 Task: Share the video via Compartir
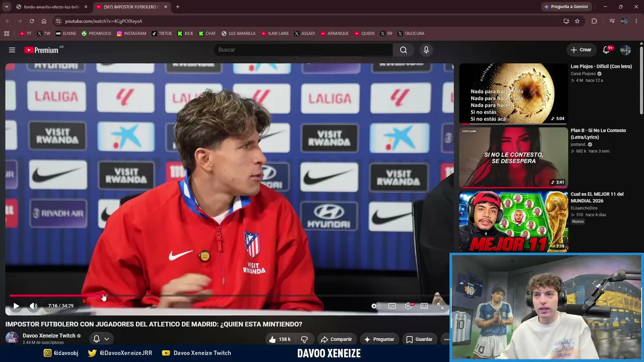[336, 339]
